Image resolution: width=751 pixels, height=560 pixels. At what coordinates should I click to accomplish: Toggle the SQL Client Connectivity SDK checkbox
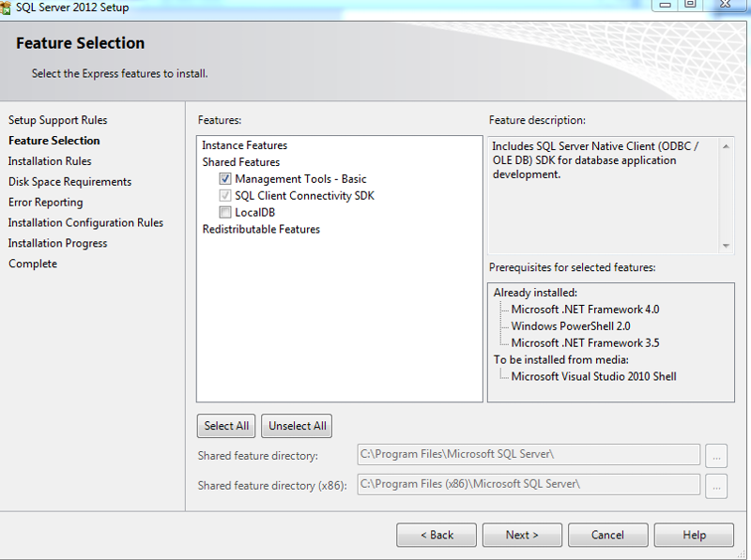[224, 196]
